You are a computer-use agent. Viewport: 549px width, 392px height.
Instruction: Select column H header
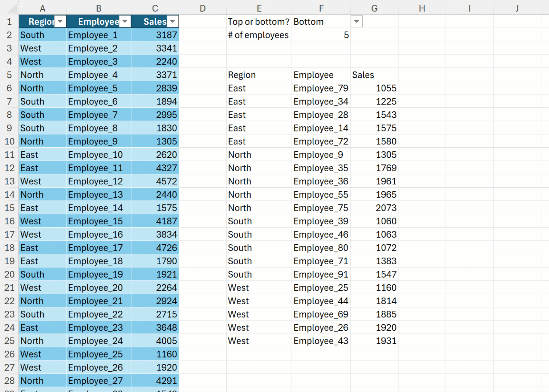(422, 8)
